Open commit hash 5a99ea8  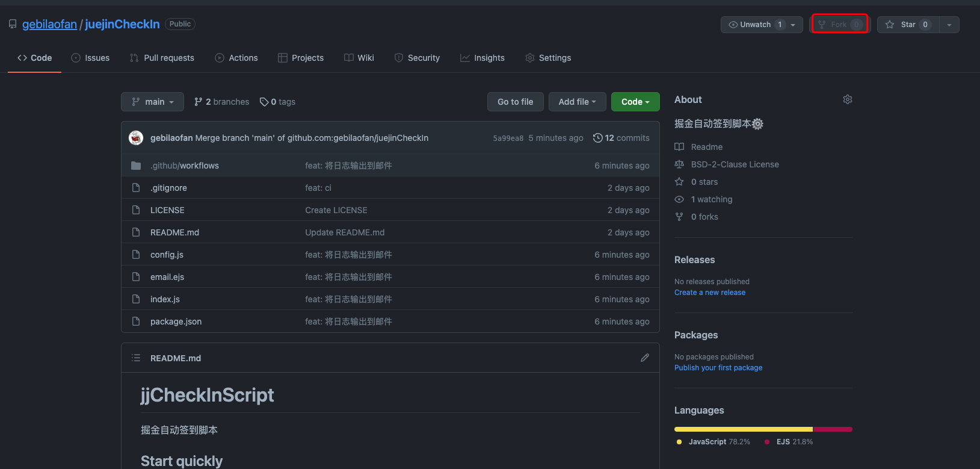click(508, 138)
